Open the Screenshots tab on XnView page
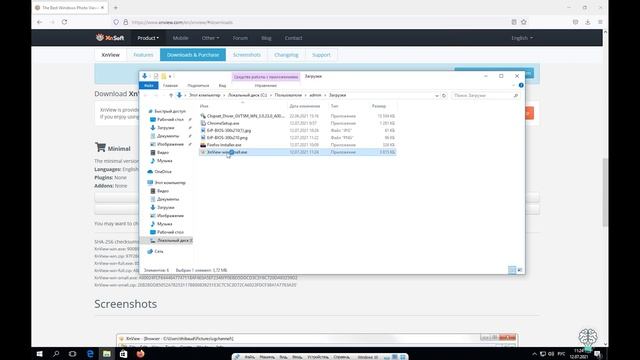This screenshot has height=360, width=640. 247,55
